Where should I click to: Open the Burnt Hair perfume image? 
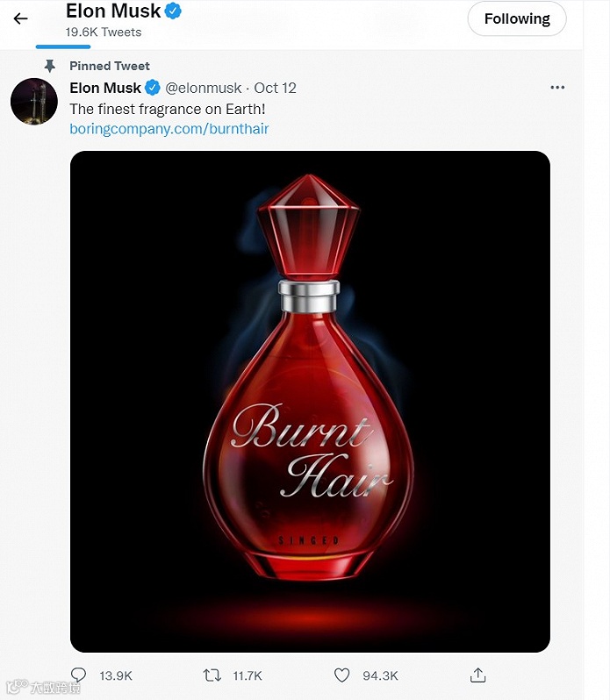310,402
